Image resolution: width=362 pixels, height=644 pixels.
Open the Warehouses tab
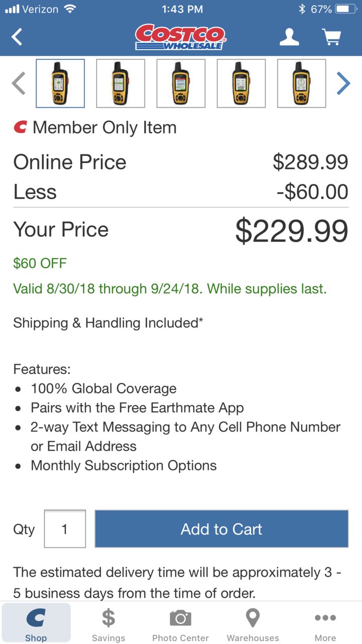253,623
